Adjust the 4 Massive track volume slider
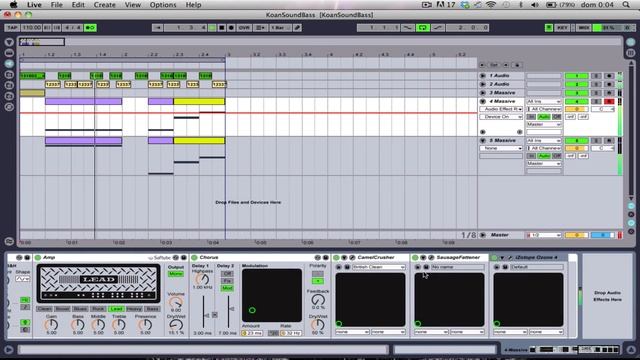This screenshot has height=360, width=640. coord(576,109)
